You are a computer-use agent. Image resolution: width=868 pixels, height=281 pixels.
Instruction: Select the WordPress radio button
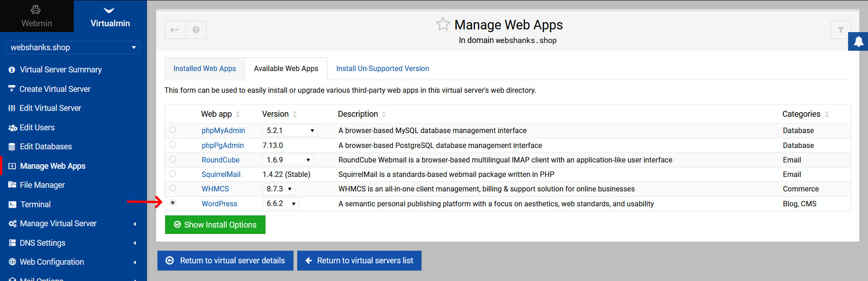173,203
